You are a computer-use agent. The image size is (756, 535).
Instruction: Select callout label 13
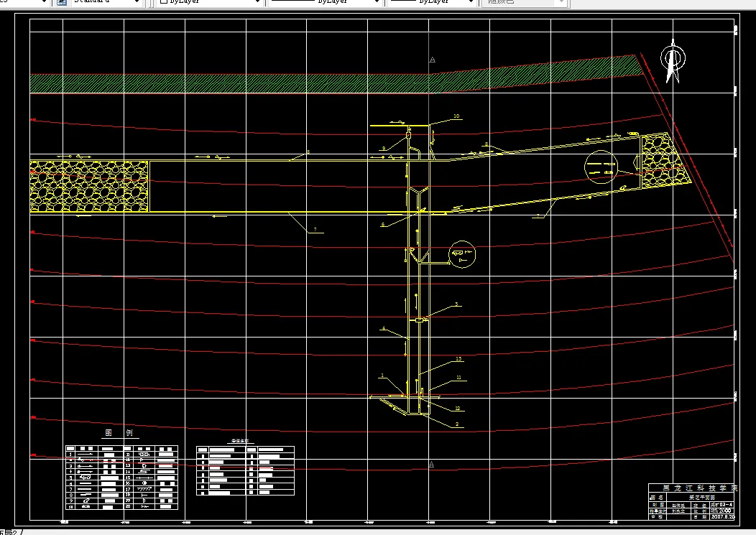458,358
